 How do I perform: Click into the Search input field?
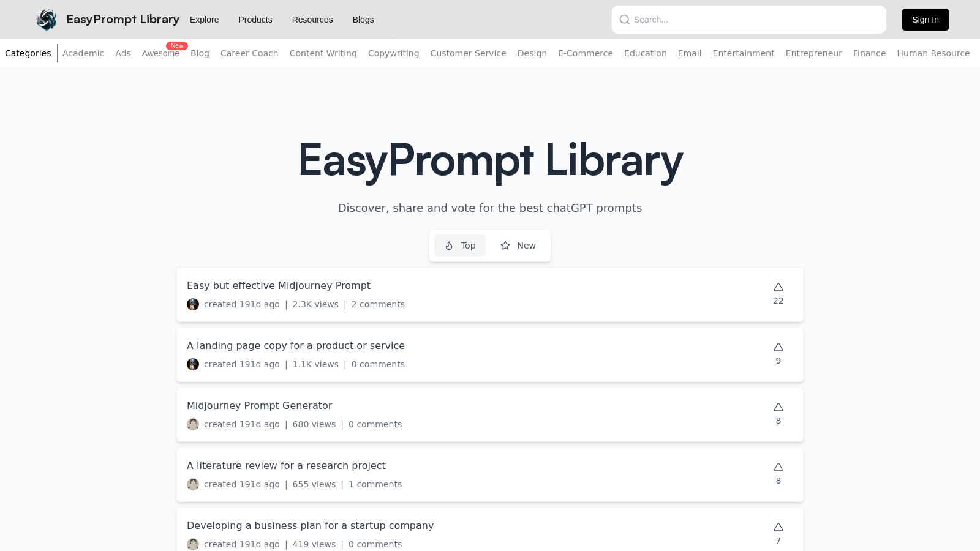tap(749, 20)
